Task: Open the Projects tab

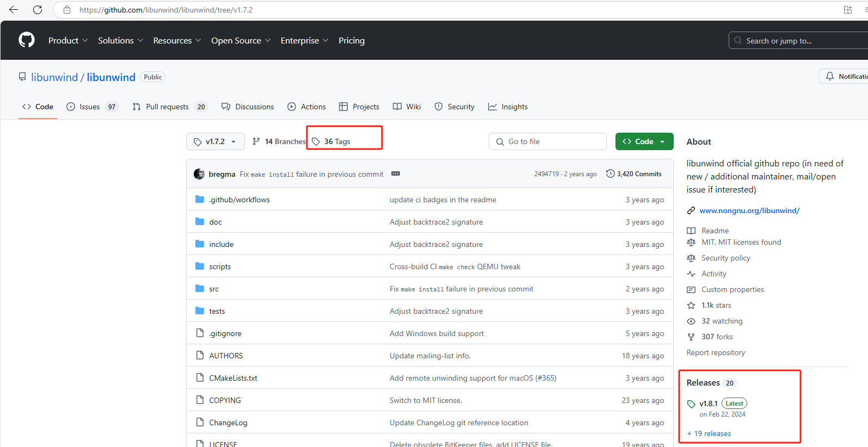Action: tap(359, 107)
